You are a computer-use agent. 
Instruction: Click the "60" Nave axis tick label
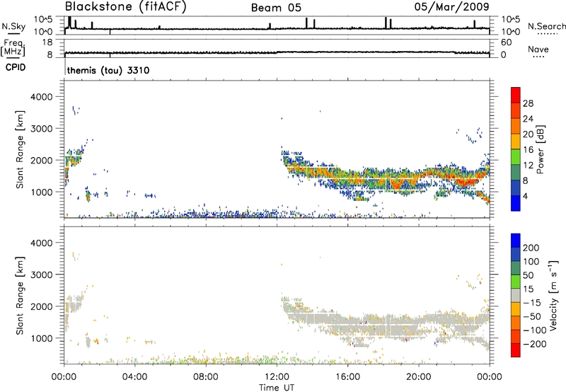[x=506, y=42]
